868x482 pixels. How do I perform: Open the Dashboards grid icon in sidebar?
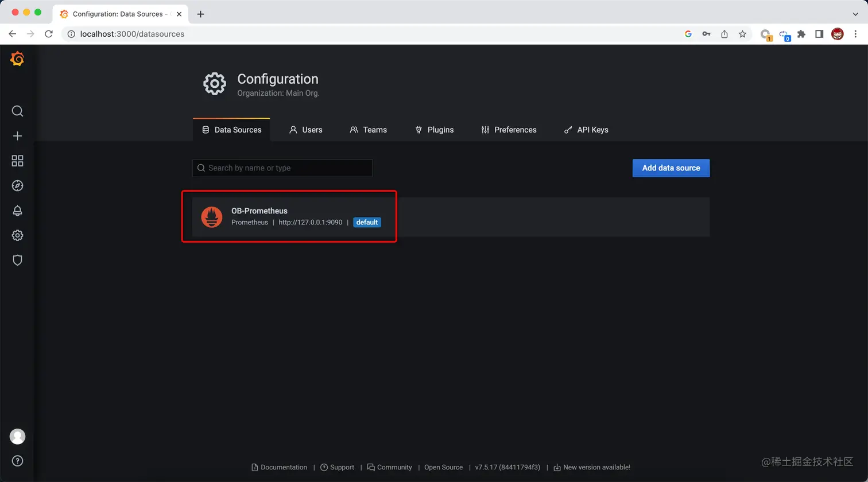pyautogui.click(x=17, y=161)
